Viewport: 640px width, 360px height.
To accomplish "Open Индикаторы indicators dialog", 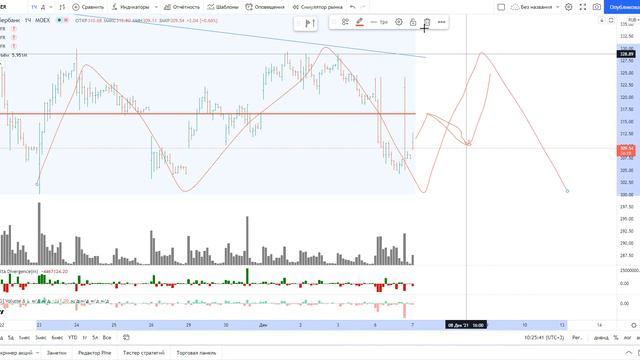I will coord(131,7).
